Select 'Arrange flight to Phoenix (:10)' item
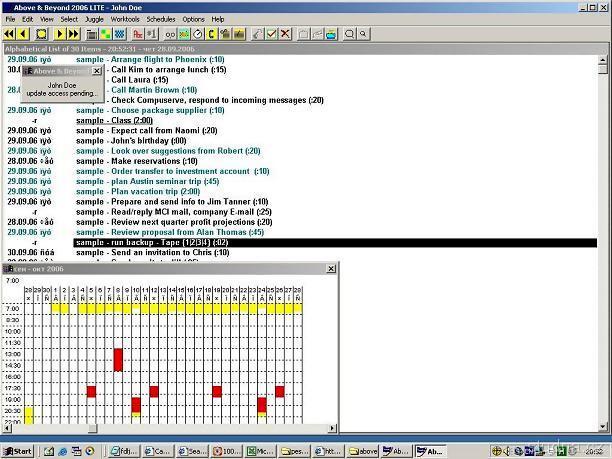This screenshot has width=612, height=459. click(x=167, y=59)
